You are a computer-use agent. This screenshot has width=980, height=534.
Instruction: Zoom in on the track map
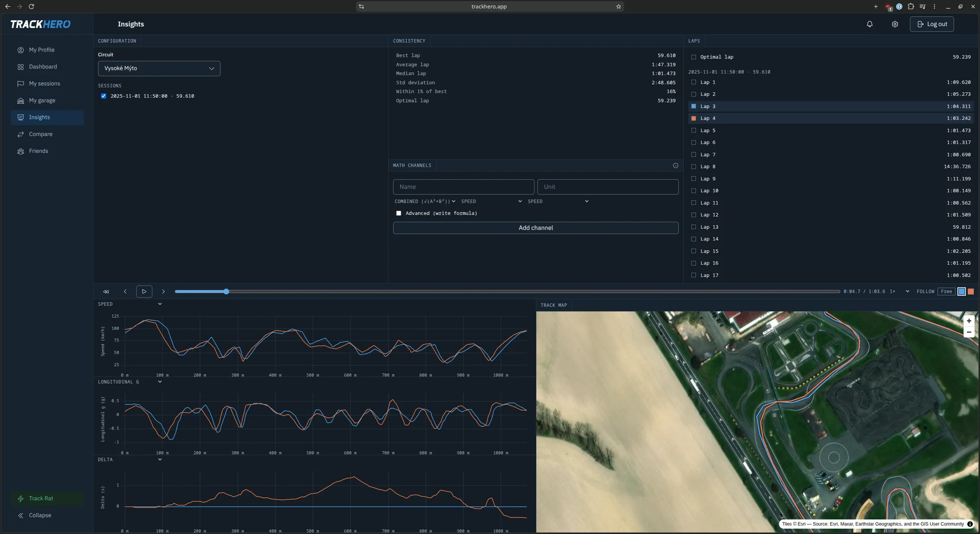(x=969, y=321)
